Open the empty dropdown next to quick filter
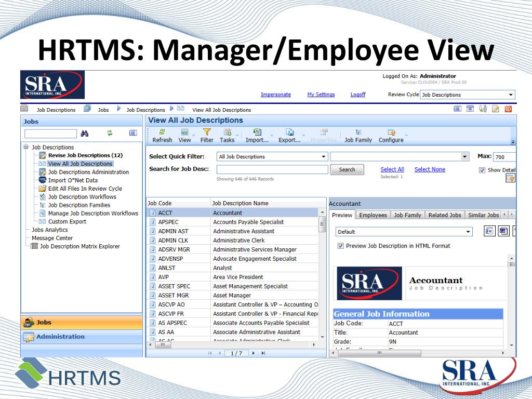 click(x=400, y=156)
